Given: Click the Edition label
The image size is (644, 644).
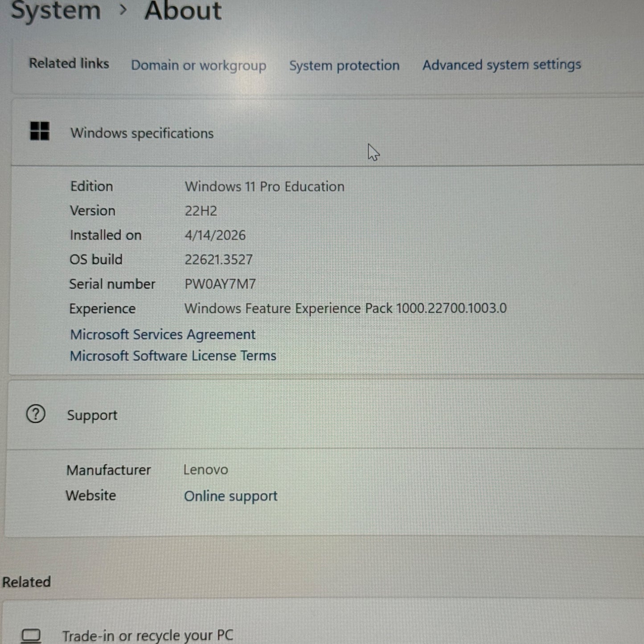Looking at the screenshot, I should pyautogui.click(x=91, y=186).
